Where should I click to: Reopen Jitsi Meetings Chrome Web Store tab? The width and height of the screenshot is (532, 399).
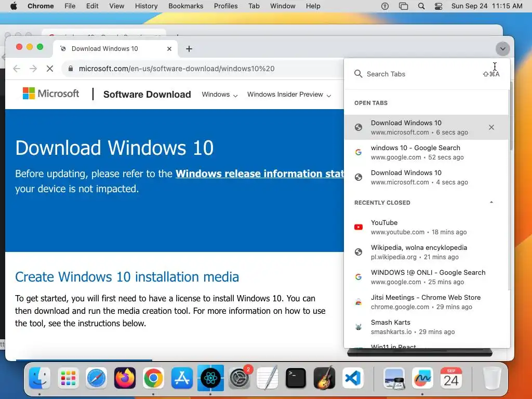click(x=426, y=302)
